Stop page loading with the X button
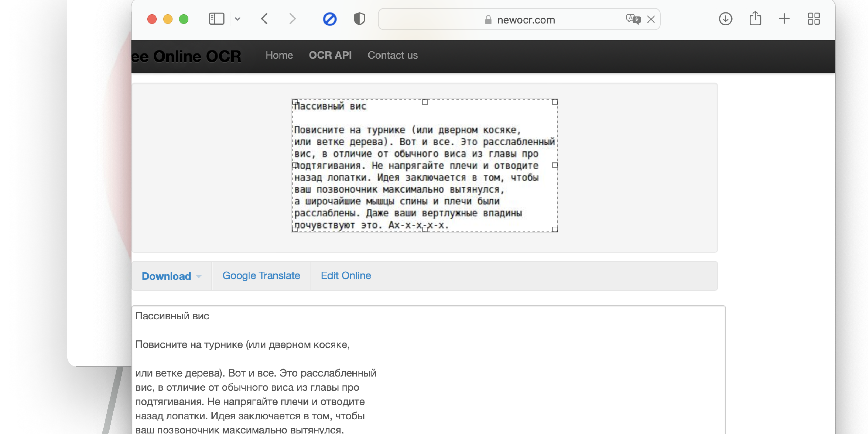This screenshot has height=434, width=868. [x=651, y=20]
